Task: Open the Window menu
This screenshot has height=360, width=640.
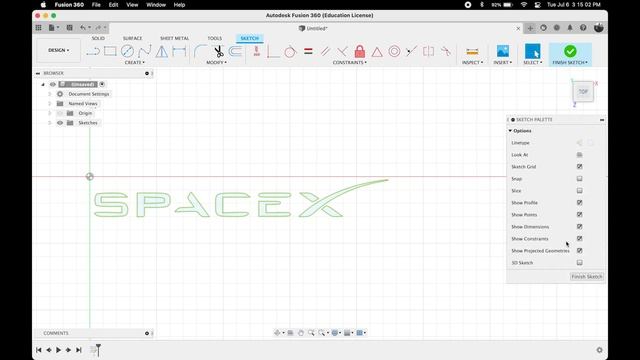Action: tap(156, 5)
